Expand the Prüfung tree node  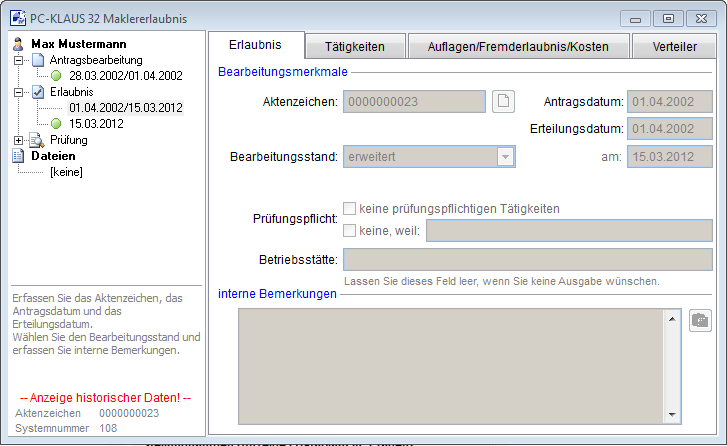(x=19, y=140)
